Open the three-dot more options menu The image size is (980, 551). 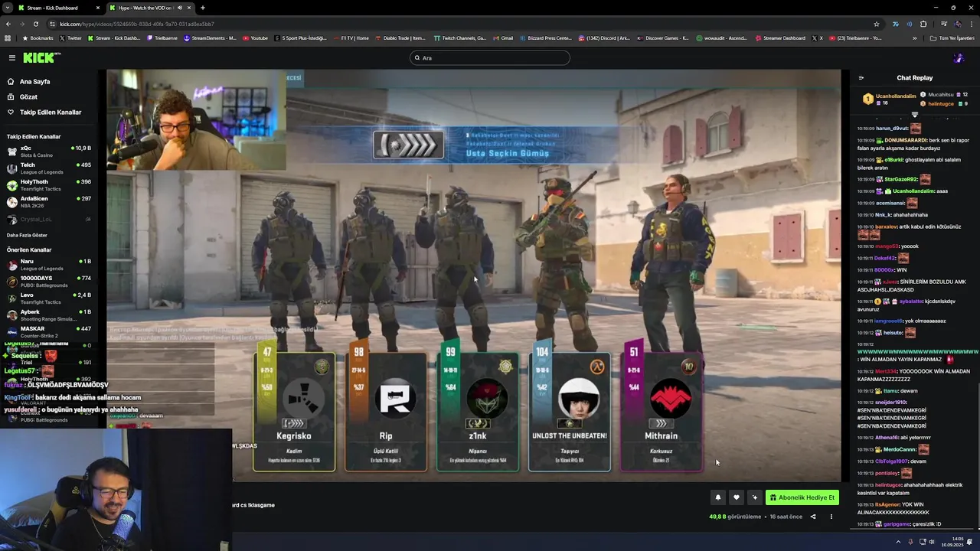[831, 517]
